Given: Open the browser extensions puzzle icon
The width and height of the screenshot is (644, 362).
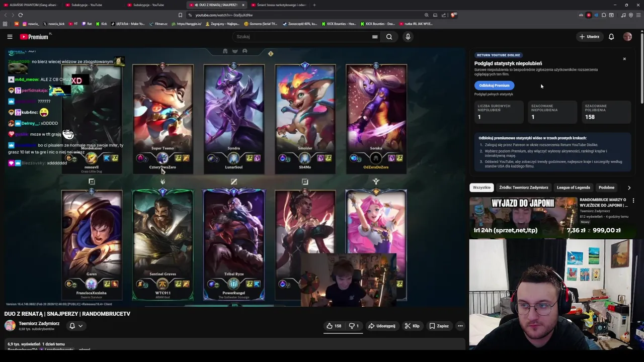Looking at the screenshot, I should coord(604,15).
